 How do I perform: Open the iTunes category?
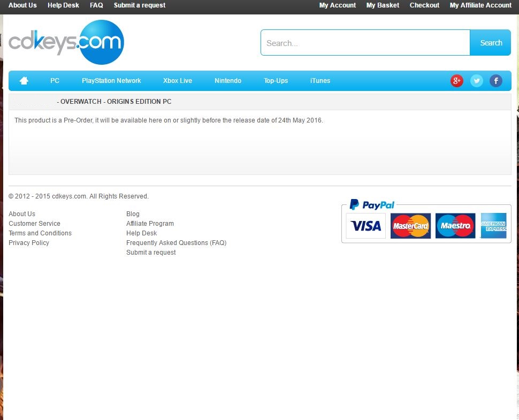click(320, 81)
